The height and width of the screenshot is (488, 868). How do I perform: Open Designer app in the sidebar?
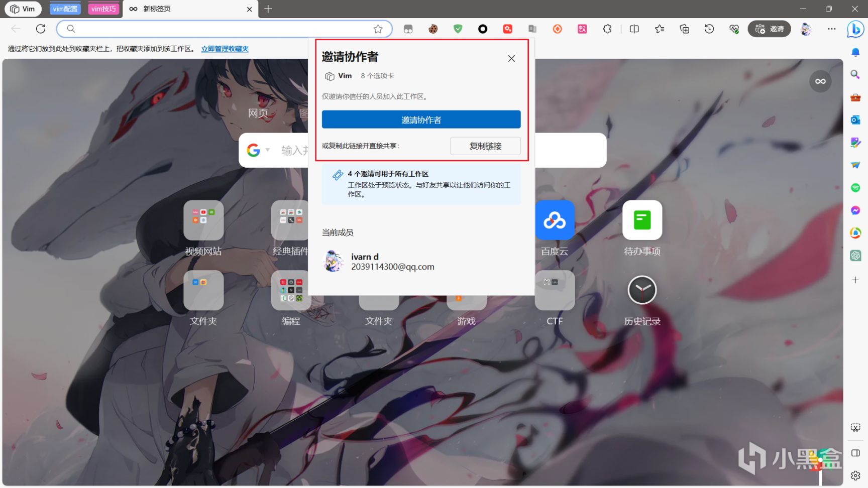pyautogui.click(x=855, y=143)
